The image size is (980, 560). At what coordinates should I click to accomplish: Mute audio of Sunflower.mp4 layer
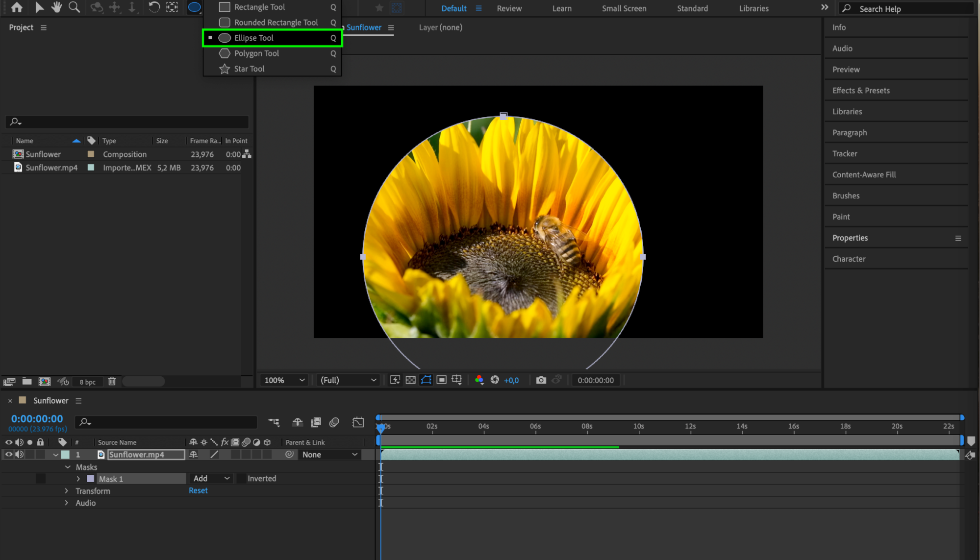(19, 455)
